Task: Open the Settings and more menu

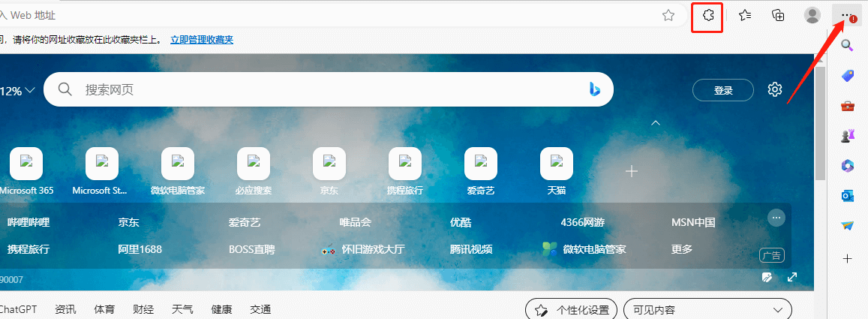Action: (847, 16)
